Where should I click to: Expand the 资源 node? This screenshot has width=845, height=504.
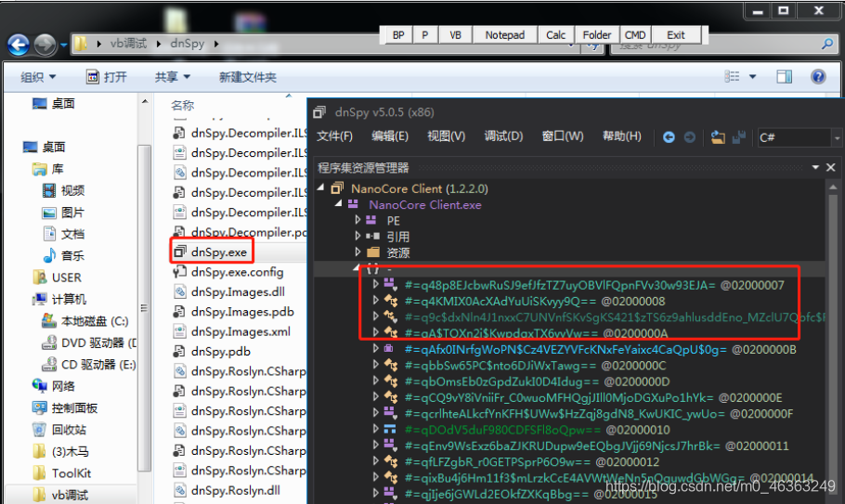pos(357,252)
